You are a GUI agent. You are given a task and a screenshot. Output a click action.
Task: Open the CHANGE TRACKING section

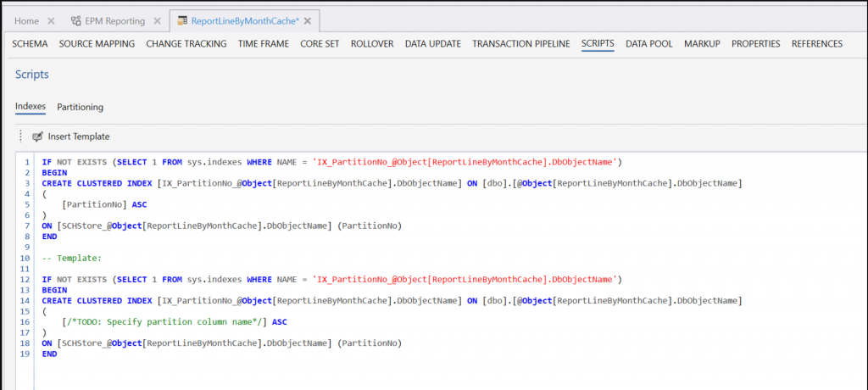186,44
